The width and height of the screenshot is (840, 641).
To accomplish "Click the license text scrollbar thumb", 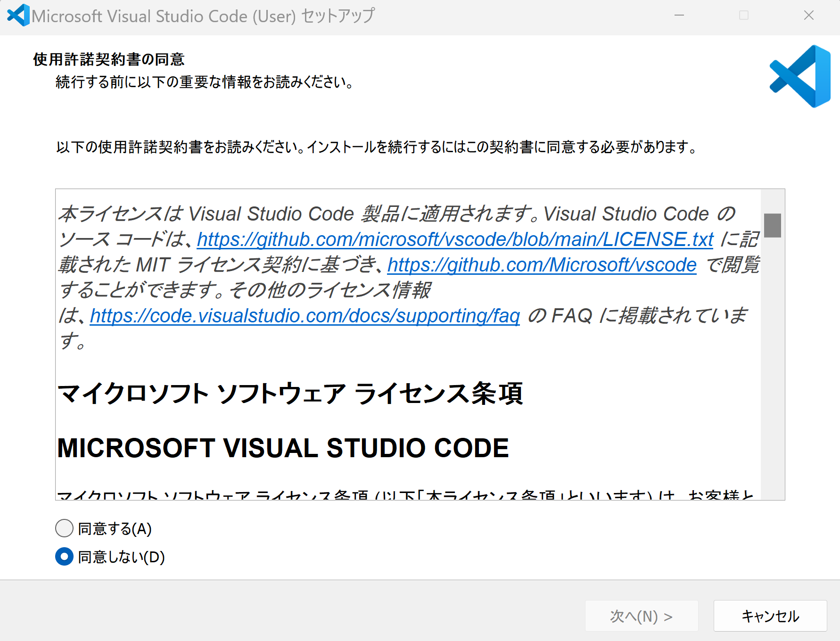I will (773, 225).
